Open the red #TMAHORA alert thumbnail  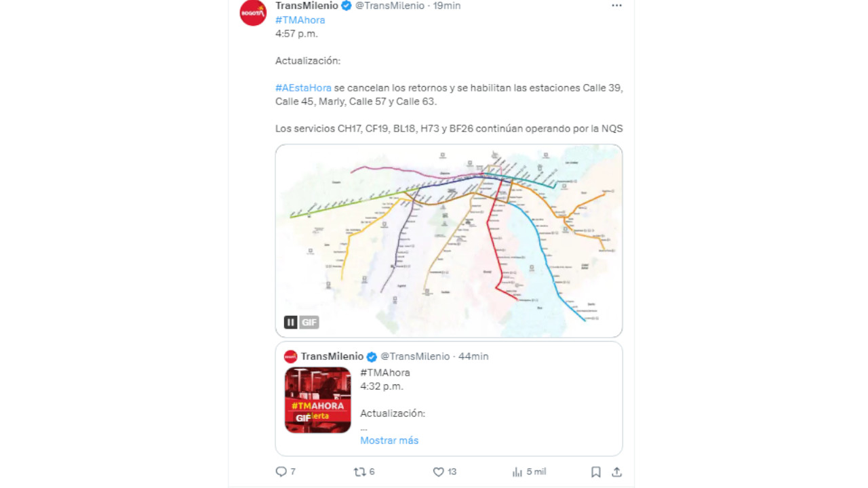[x=318, y=400]
